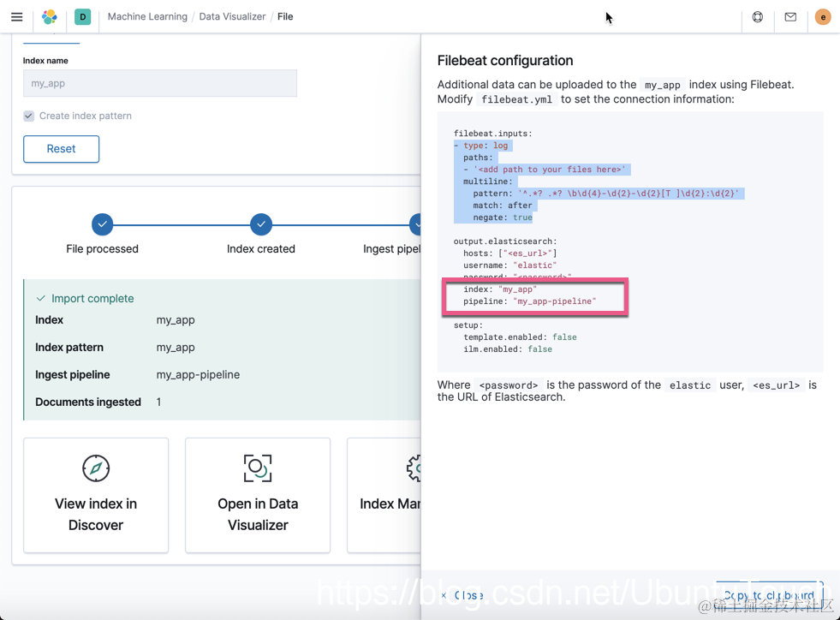
Task: Click the Data Visualizer scan icon
Action: (x=258, y=468)
